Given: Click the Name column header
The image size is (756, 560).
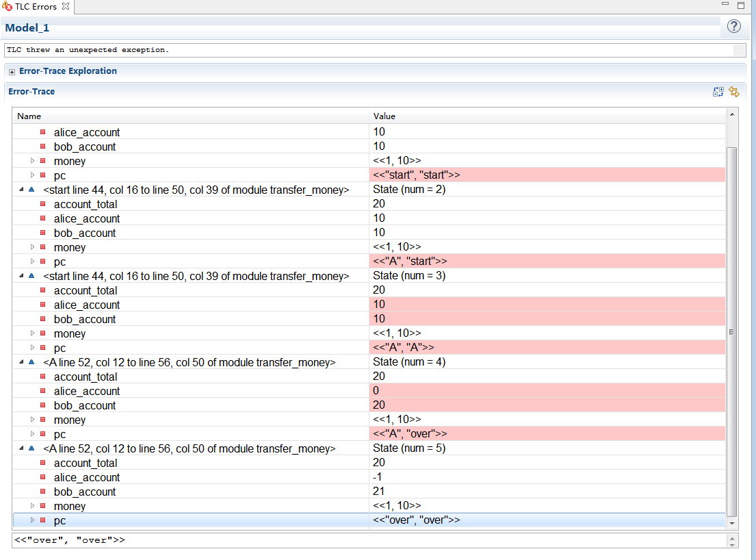Looking at the screenshot, I should pos(191,116).
